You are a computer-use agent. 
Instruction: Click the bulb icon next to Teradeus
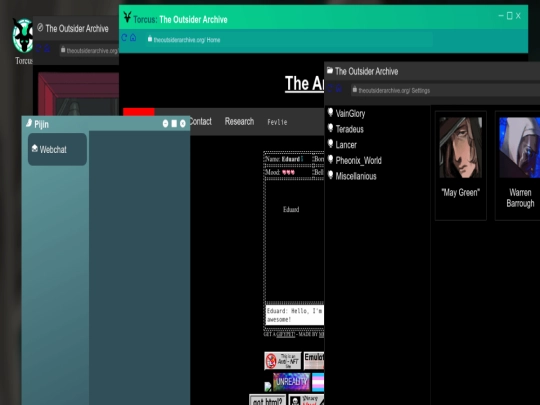pos(330,128)
